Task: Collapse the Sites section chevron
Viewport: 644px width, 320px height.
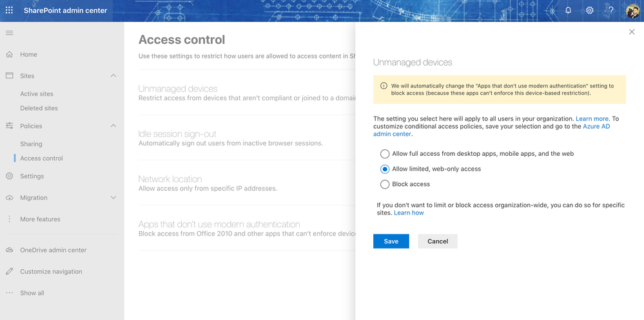Action: click(x=113, y=76)
